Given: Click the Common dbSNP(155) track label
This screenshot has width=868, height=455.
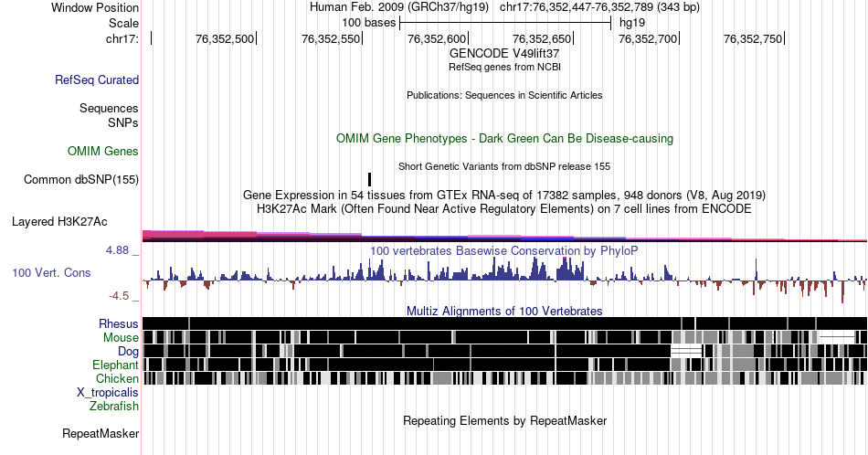Looking at the screenshot, I should coord(81,179).
